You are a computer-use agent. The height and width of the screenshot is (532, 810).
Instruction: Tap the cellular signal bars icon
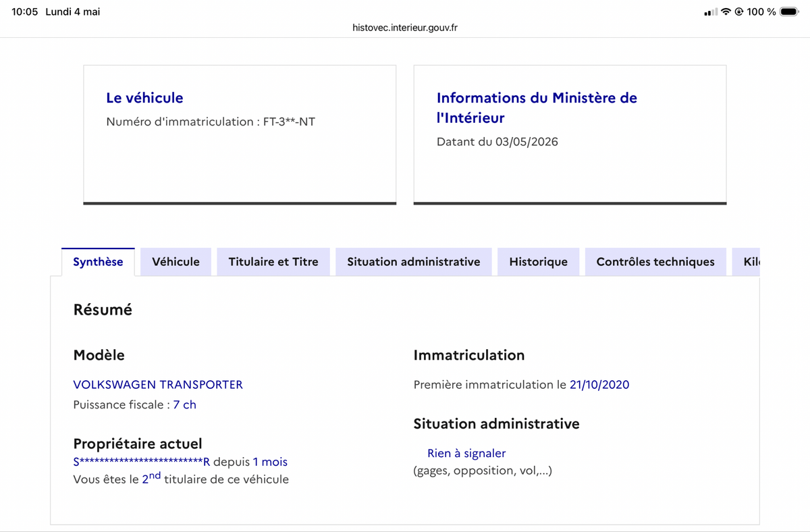[711, 12]
